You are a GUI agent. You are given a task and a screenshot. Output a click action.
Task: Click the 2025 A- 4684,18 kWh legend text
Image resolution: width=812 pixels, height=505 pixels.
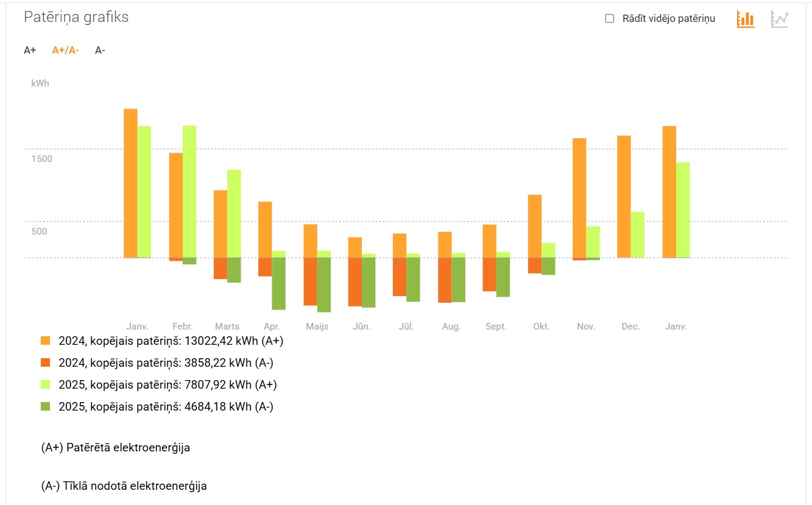pyautogui.click(x=166, y=407)
